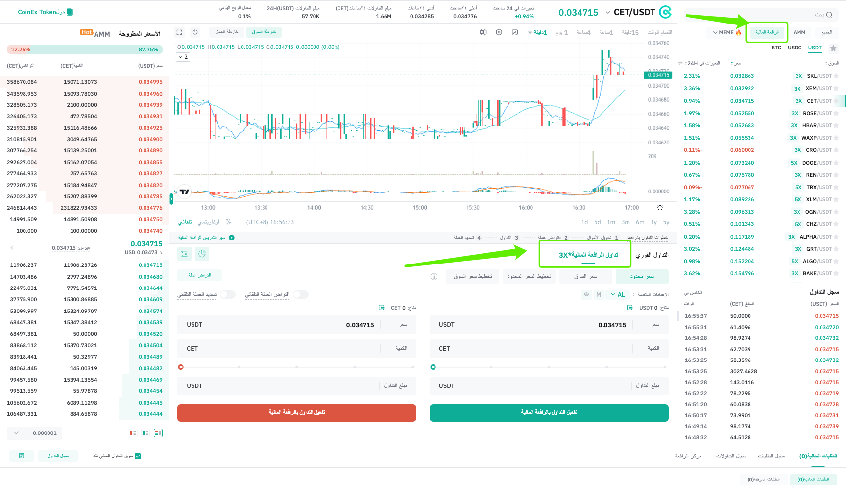Image resolution: width=846 pixels, height=504 pixels.
Task: Toggle the percent chart scale
Action: (x=228, y=222)
